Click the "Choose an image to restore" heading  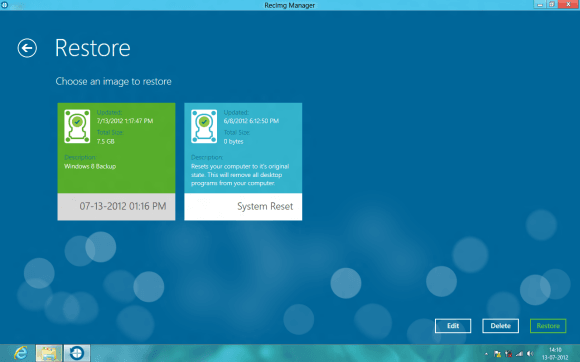pyautogui.click(x=114, y=81)
